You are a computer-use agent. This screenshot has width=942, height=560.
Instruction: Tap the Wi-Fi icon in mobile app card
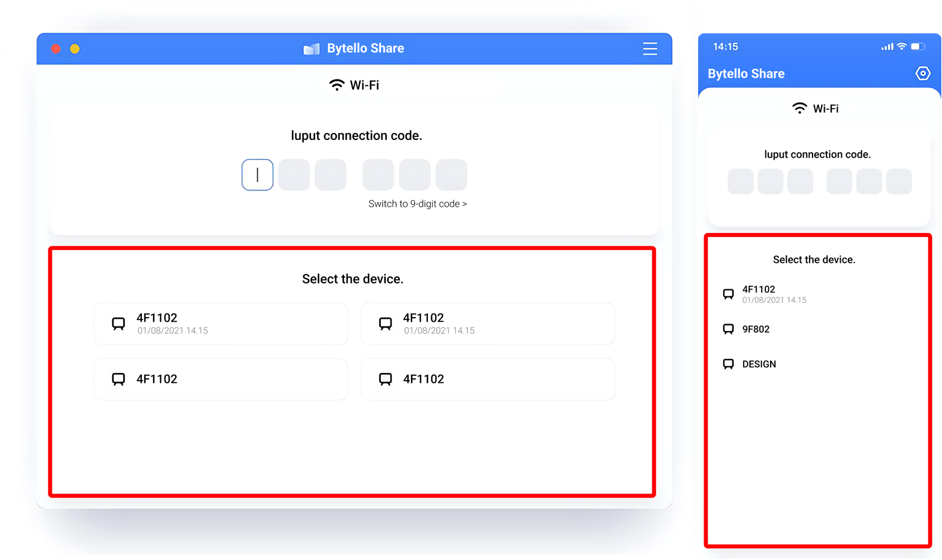(x=800, y=109)
